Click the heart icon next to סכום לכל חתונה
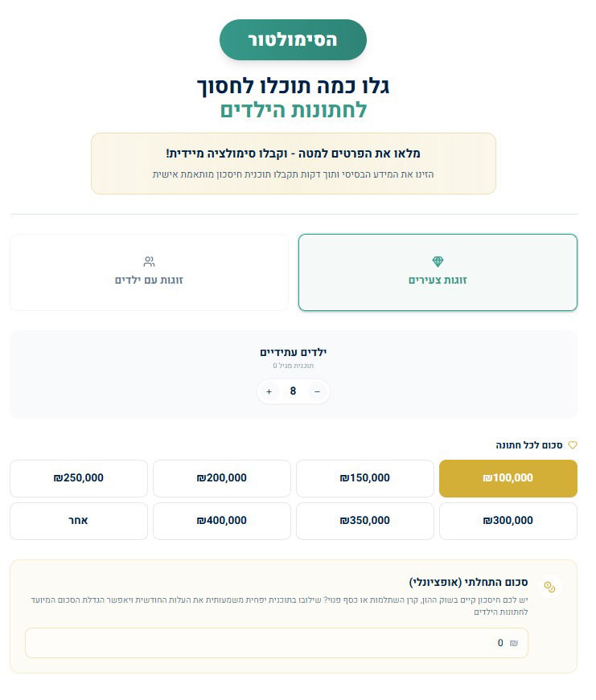Image resolution: width=596 pixels, height=700 pixels. [x=573, y=444]
